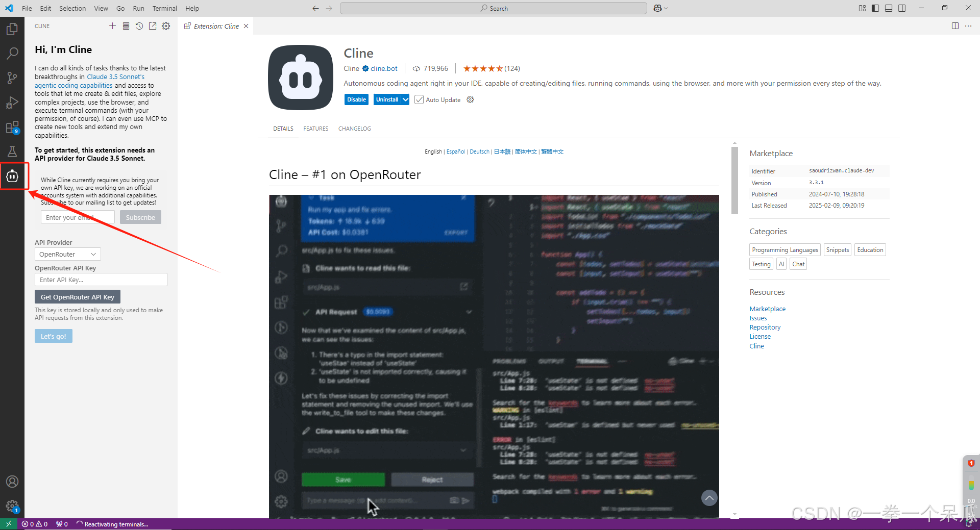This screenshot has width=980, height=530.
Task: Open Cline in editor popout icon
Action: click(153, 26)
